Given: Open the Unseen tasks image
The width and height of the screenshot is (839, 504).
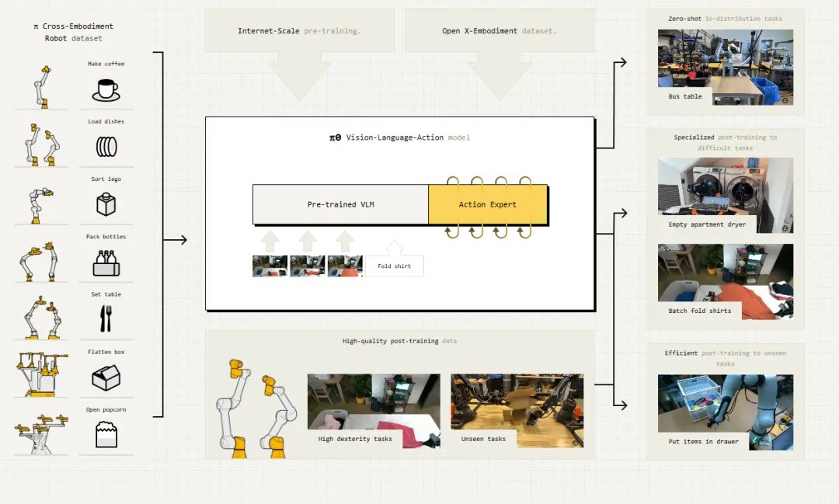Looking at the screenshot, I should (517, 411).
